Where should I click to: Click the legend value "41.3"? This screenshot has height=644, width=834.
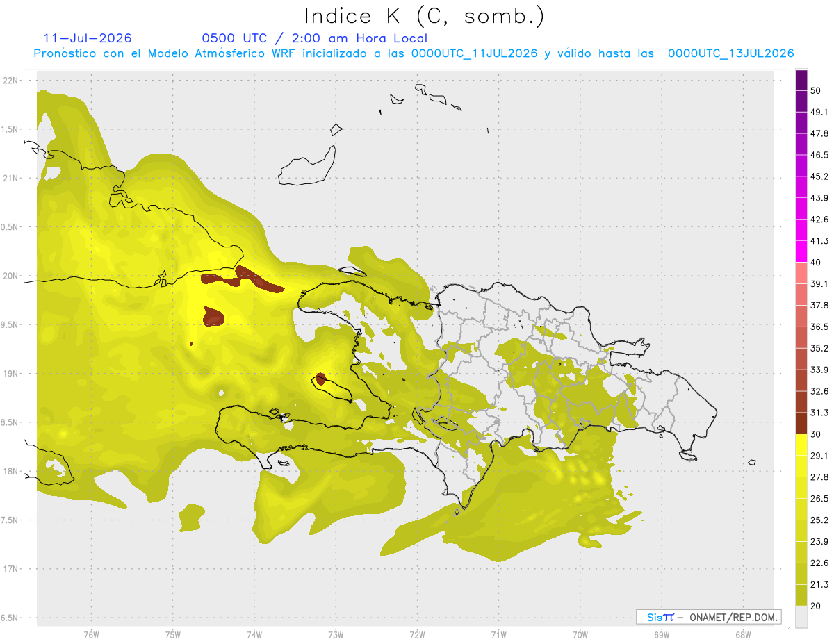click(819, 241)
